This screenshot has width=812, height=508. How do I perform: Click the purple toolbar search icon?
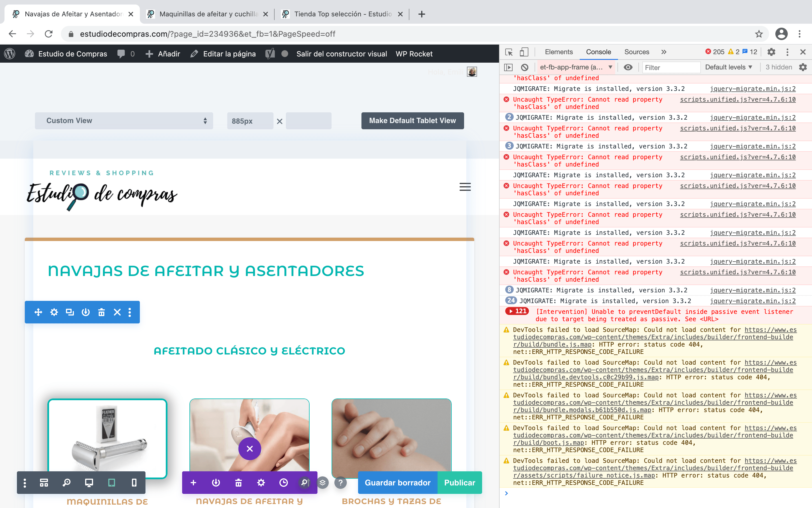pyautogui.click(x=305, y=483)
